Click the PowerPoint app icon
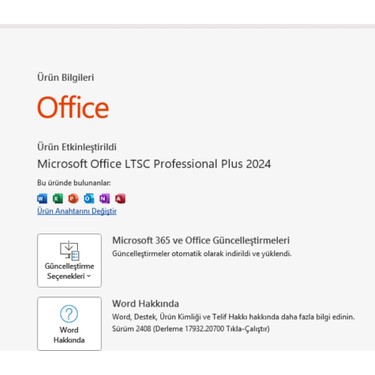The image size is (375, 375). coord(73,199)
